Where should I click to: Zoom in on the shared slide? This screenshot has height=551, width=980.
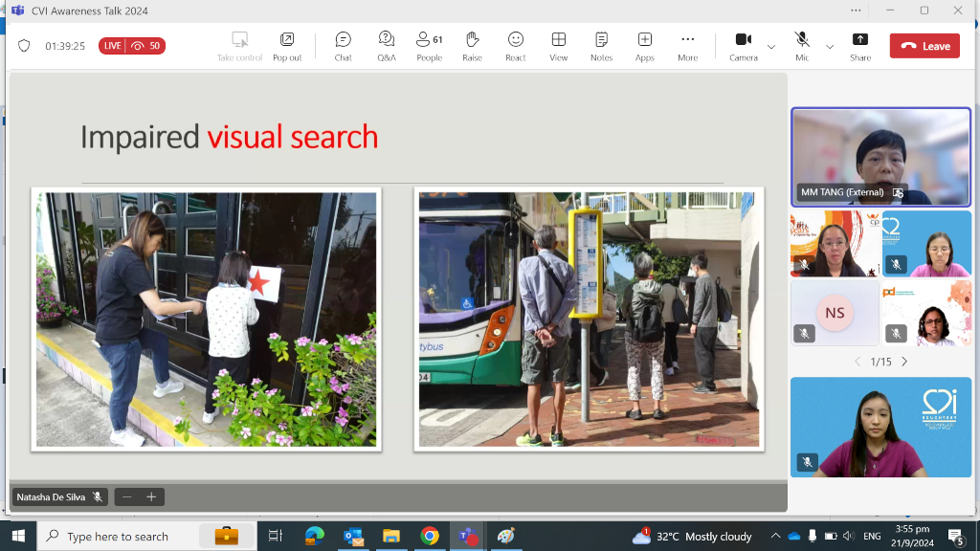click(x=151, y=497)
